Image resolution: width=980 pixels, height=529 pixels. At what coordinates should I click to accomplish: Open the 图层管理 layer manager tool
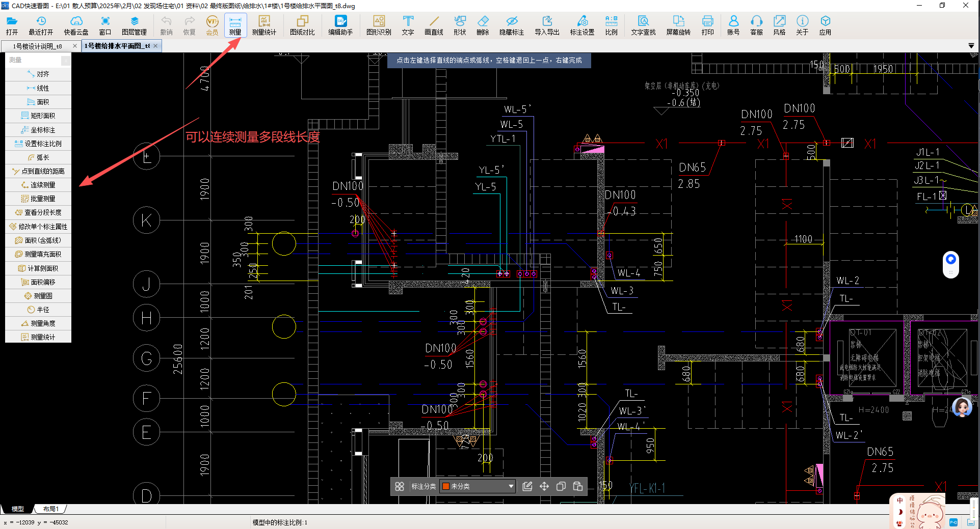(x=134, y=25)
